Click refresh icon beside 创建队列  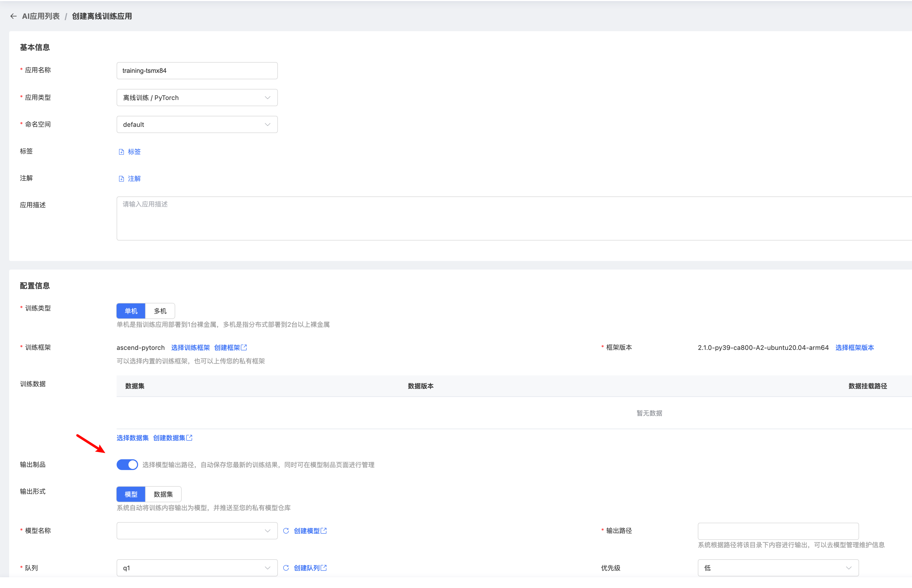pyautogui.click(x=286, y=568)
